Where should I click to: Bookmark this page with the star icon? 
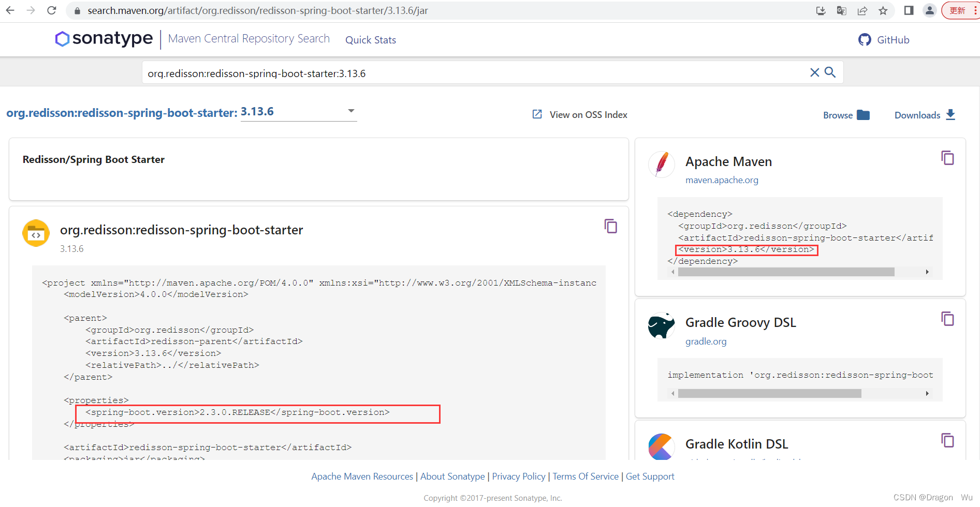click(883, 10)
